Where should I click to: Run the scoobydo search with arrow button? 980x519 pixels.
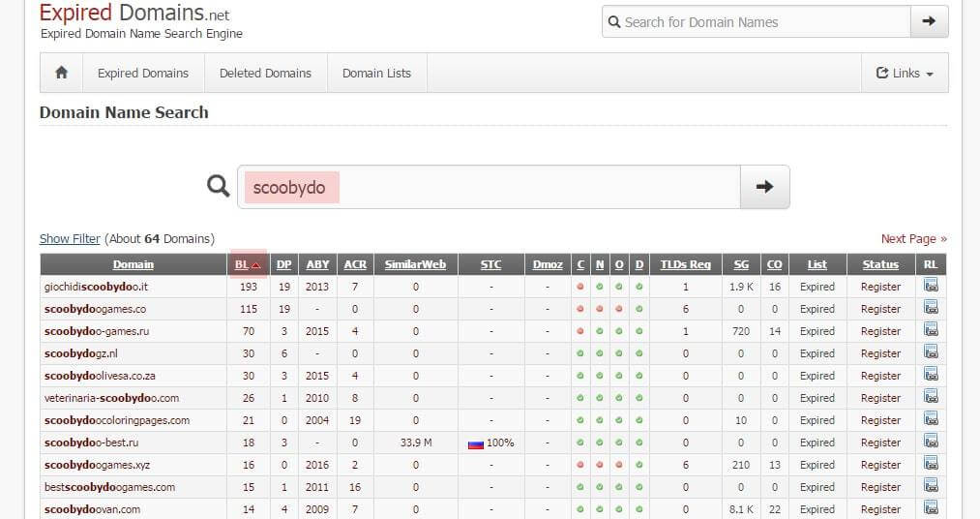(x=764, y=186)
